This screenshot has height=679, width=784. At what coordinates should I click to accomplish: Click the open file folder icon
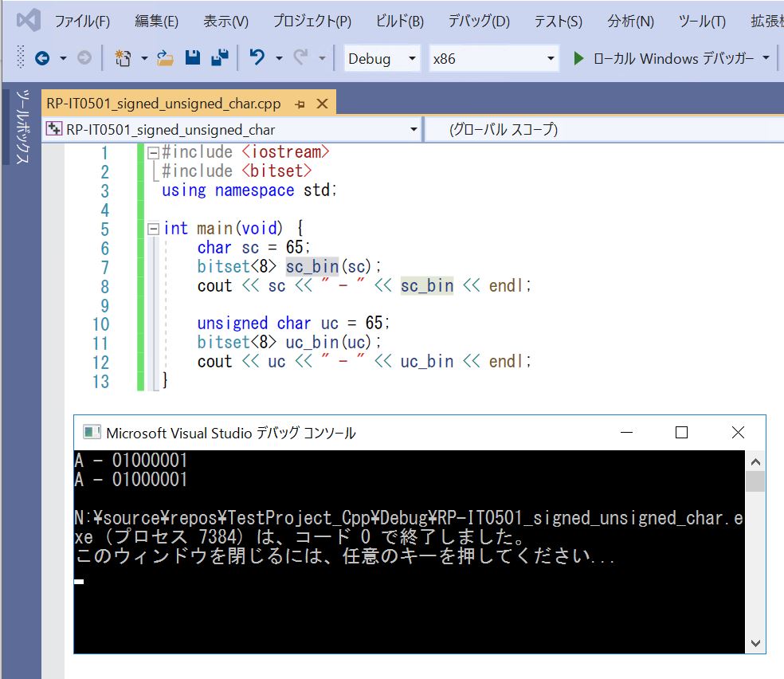(x=165, y=58)
